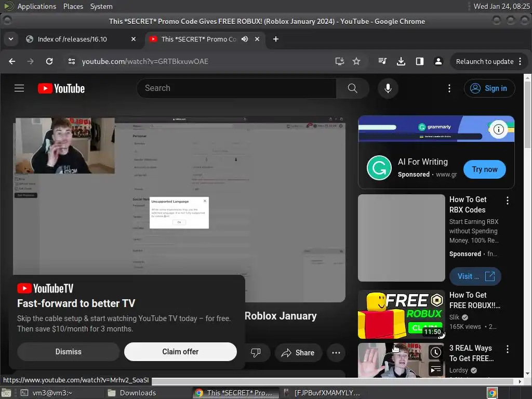Dismiss the YouTube TV offer

click(68, 352)
